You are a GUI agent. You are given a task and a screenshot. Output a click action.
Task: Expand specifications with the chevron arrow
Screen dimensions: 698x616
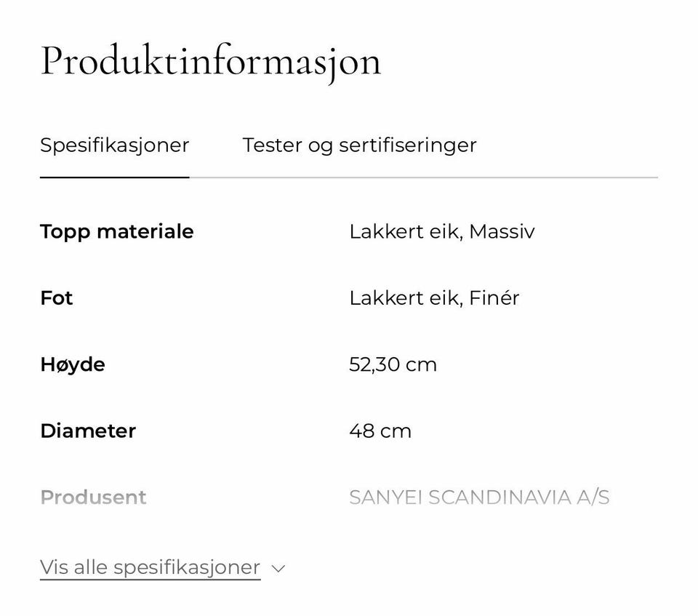coord(278,569)
